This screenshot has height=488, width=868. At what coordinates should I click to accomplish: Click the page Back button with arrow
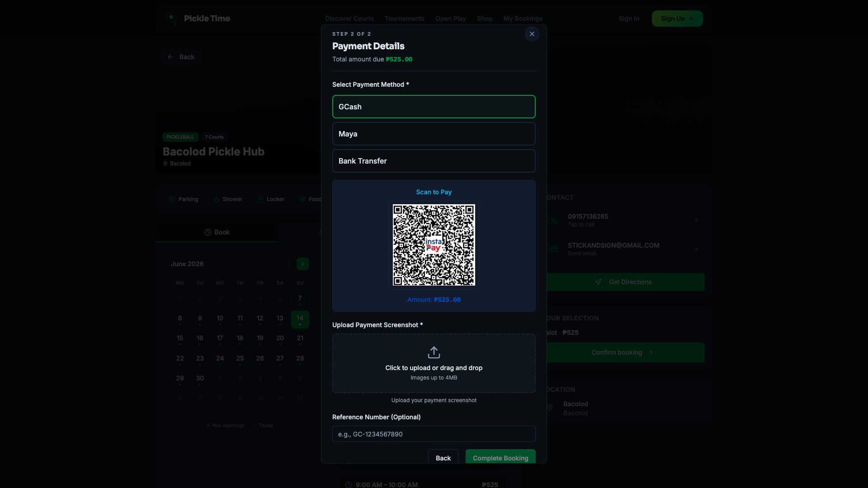click(181, 57)
